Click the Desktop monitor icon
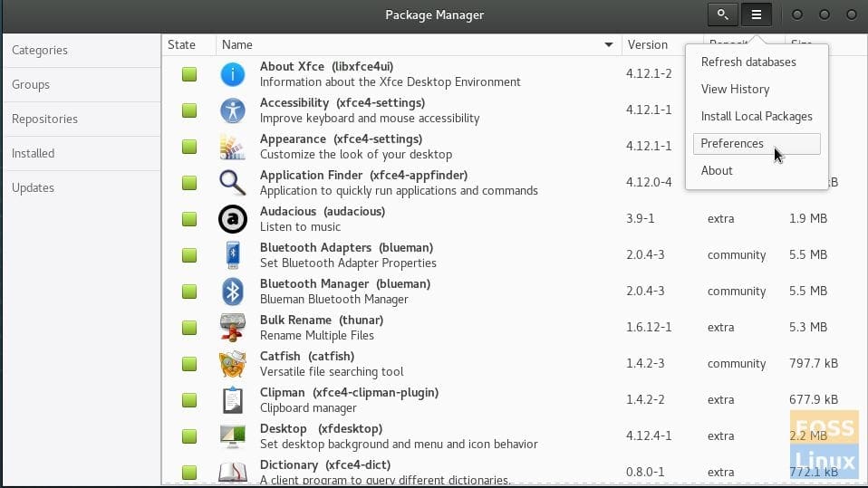 click(233, 436)
